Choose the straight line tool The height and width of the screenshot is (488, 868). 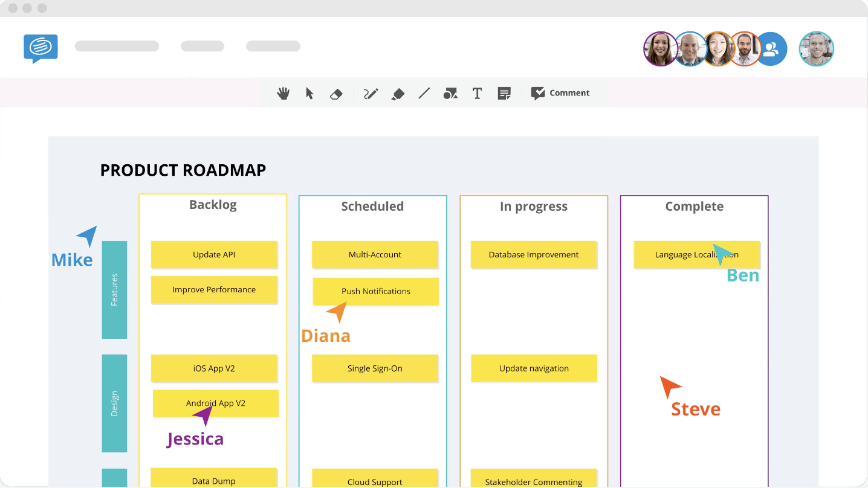pos(424,93)
